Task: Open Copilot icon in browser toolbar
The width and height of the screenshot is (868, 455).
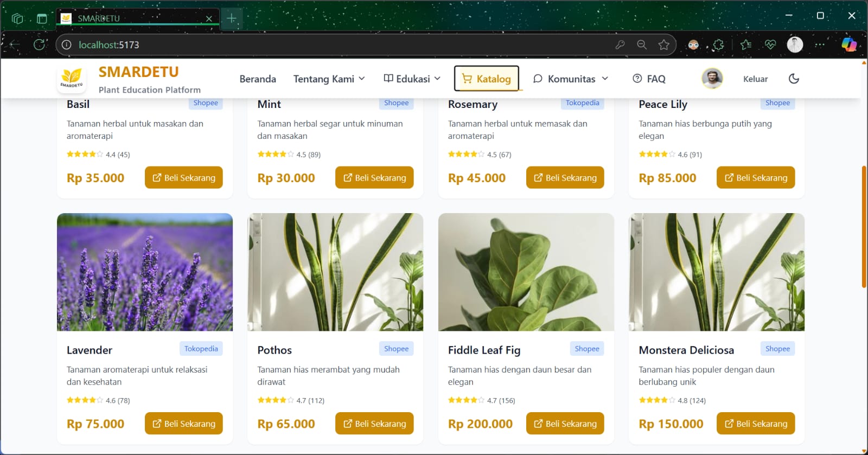Action: pos(849,44)
